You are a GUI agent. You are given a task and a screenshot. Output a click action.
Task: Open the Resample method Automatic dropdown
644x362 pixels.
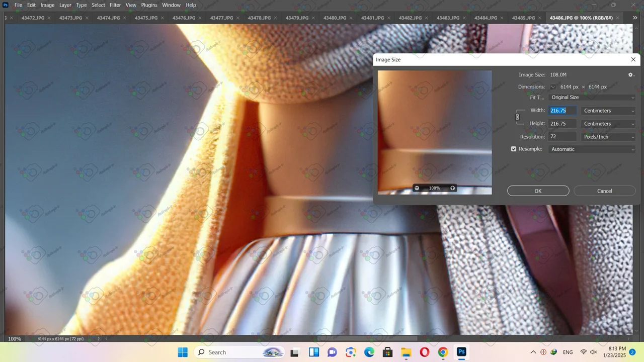[592, 149]
